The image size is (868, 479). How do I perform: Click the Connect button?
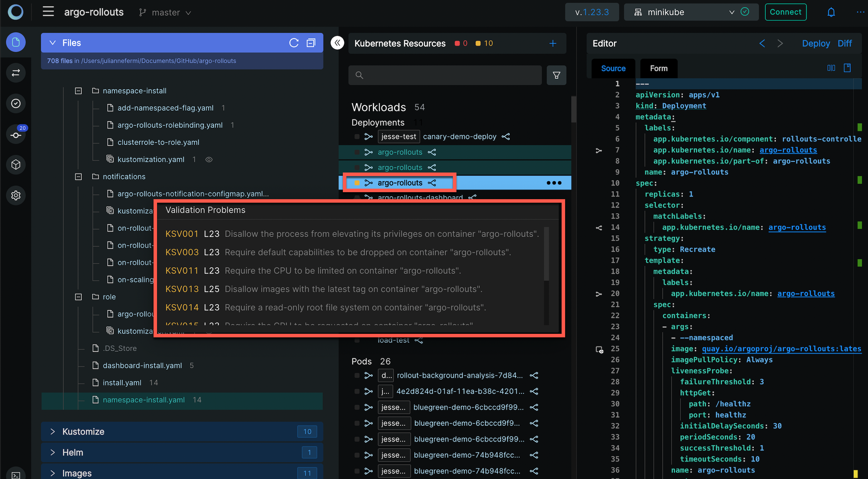(785, 12)
